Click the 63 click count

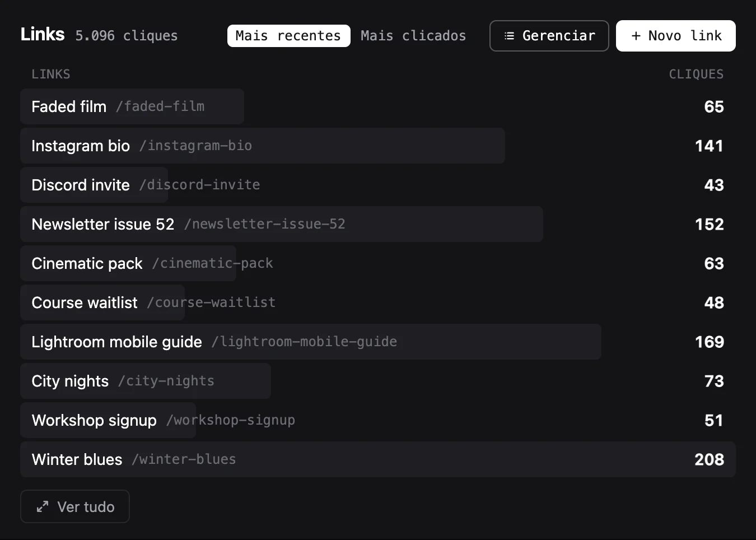(714, 263)
